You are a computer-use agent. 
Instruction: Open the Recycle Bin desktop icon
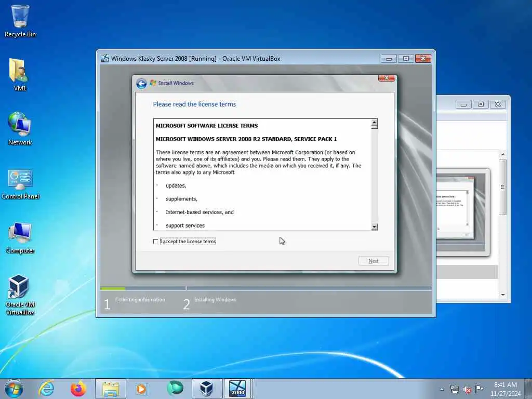click(x=20, y=21)
